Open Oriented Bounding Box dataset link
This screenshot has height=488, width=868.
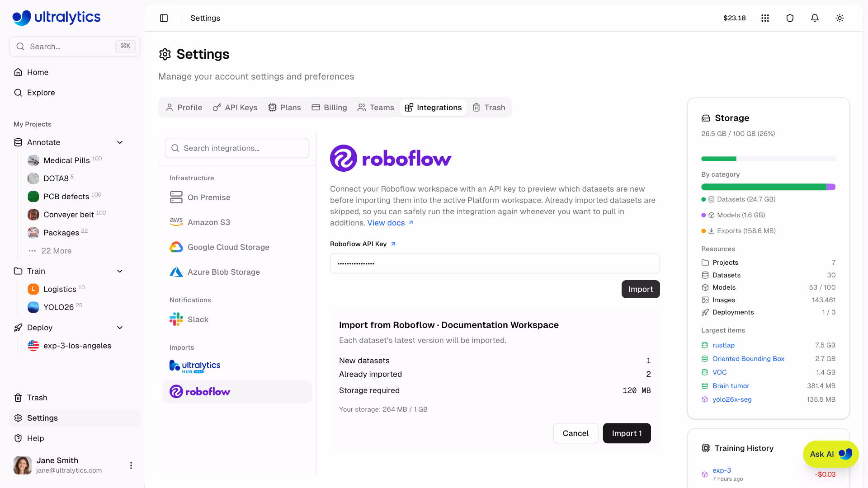(x=748, y=359)
